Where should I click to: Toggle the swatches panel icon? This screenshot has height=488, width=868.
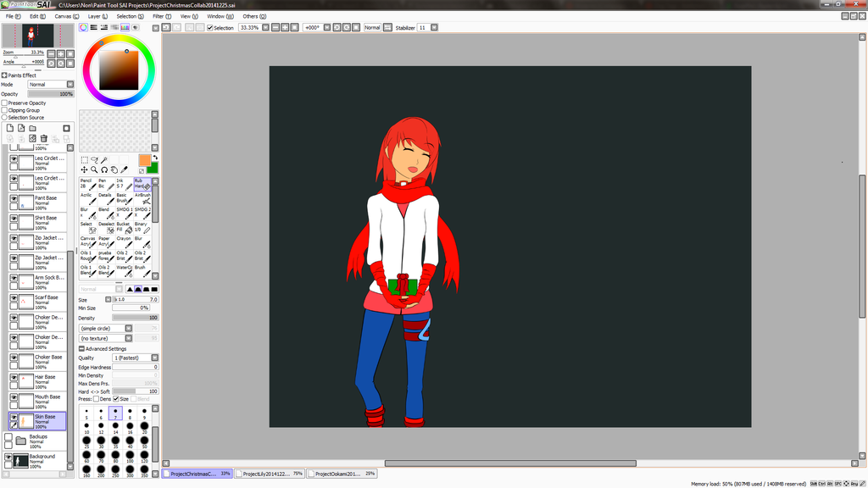point(125,27)
